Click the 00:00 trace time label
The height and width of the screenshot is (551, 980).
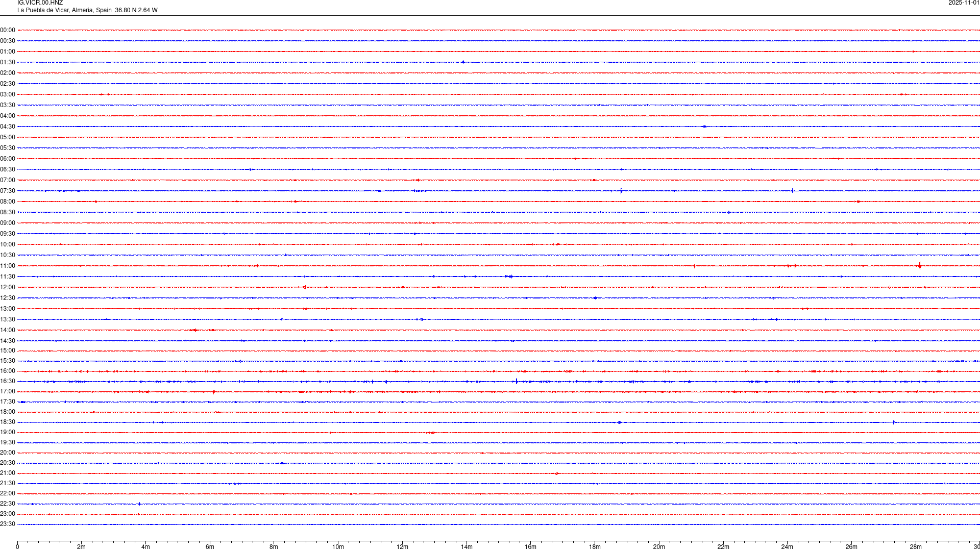pos(8,30)
